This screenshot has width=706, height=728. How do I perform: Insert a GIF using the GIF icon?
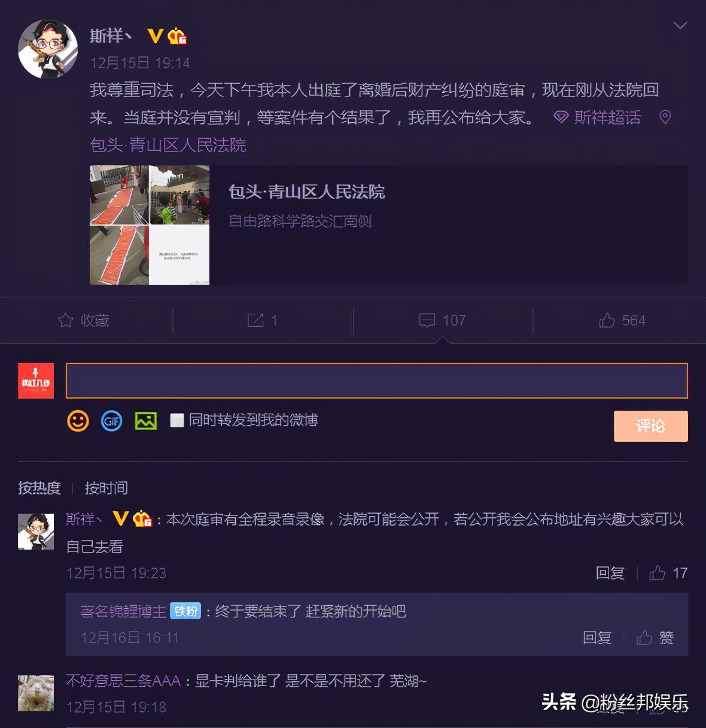tap(112, 421)
